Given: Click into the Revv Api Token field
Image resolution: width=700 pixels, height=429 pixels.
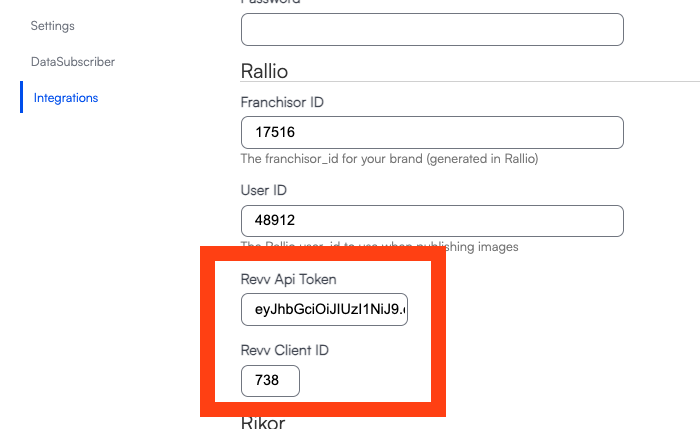Looking at the screenshot, I should 324,309.
